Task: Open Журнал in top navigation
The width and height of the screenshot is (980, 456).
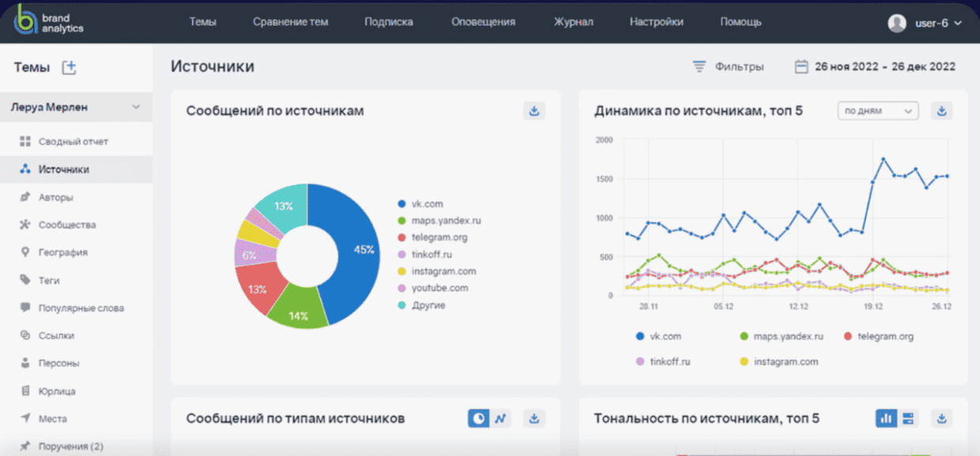Action: coord(573,22)
